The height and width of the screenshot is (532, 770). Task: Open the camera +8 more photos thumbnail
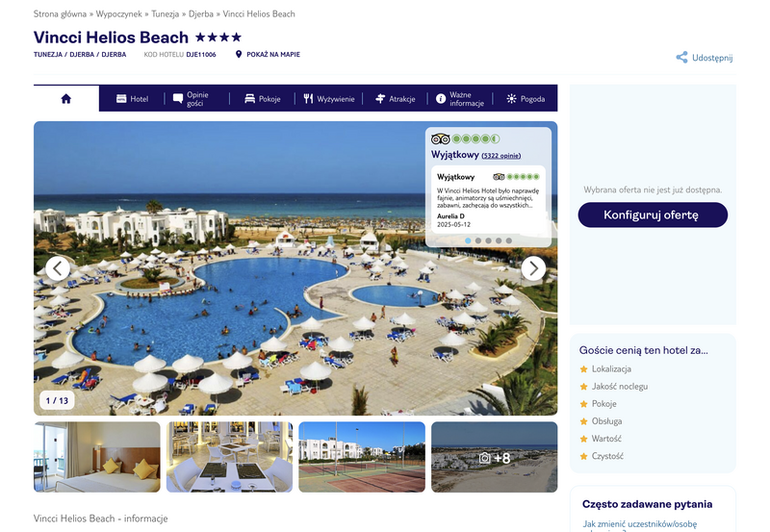pyautogui.click(x=494, y=457)
